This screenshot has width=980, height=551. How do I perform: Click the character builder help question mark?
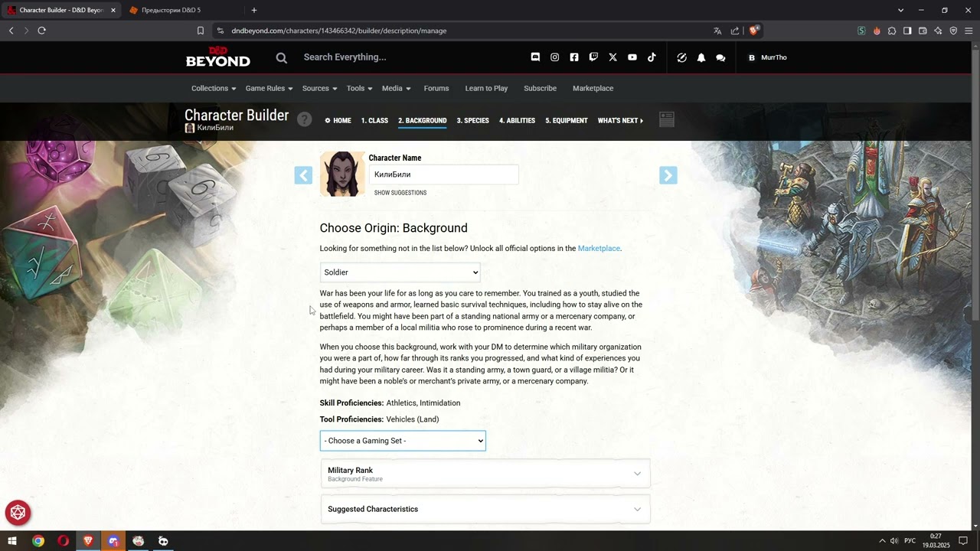[x=305, y=119]
